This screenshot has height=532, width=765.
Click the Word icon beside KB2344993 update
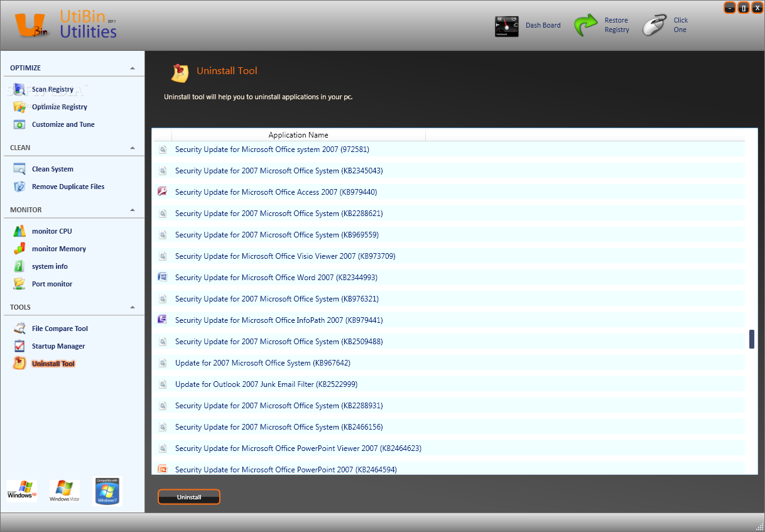(163, 277)
